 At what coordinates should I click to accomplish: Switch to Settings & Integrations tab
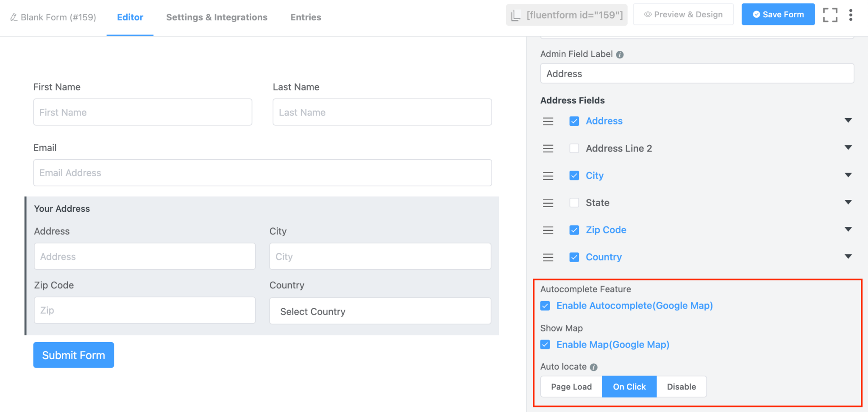(217, 17)
